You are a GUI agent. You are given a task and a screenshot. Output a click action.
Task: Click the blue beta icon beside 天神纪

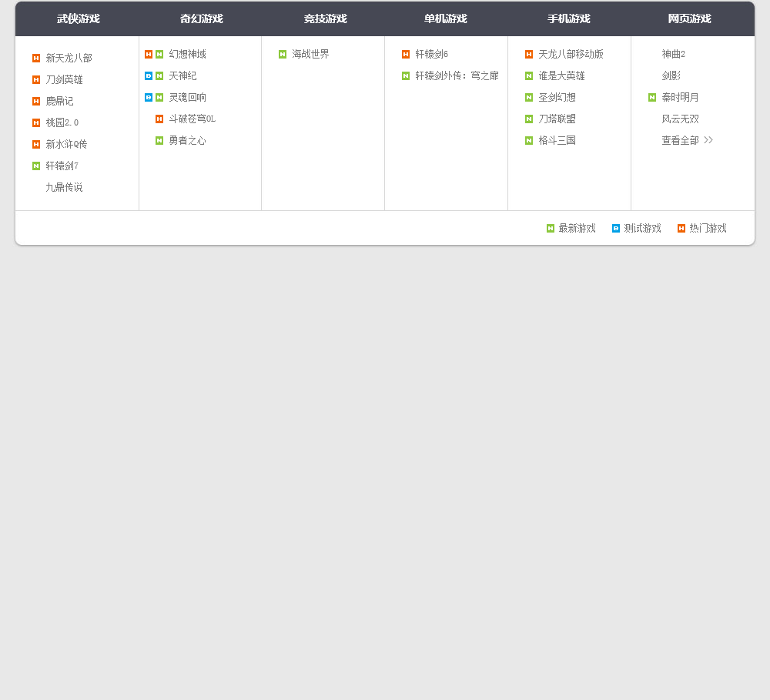tap(149, 75)
